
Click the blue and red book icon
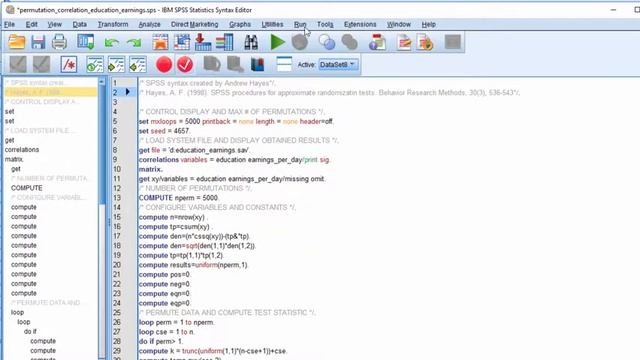click(x=257, y=64)
